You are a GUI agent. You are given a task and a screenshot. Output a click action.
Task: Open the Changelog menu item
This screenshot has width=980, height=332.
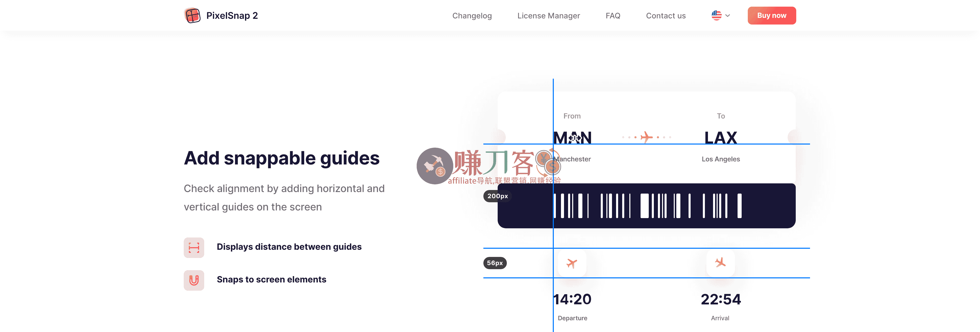472,16
